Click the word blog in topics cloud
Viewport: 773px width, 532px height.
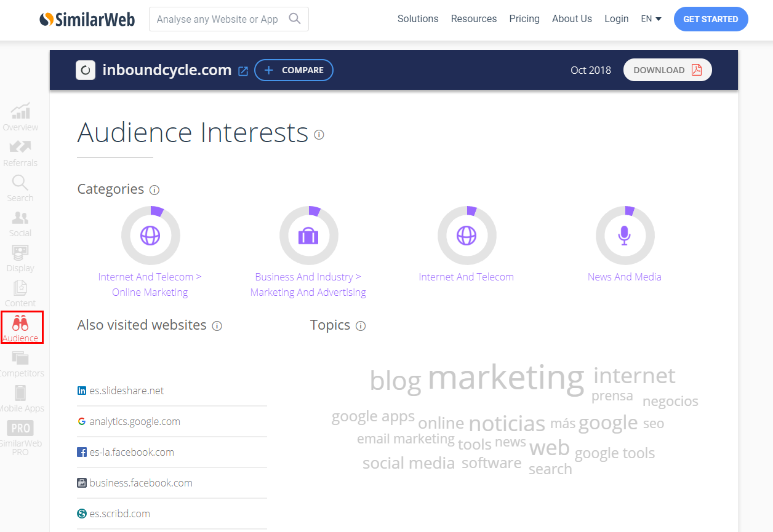[395, 381]
